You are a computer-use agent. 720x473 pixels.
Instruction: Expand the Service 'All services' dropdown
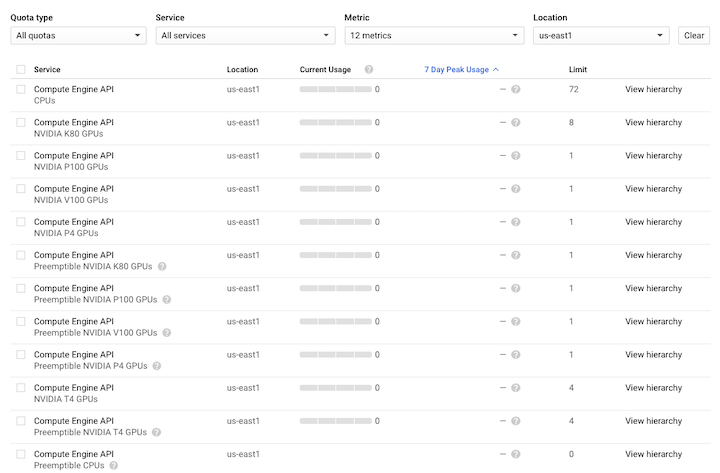[245, 35]
